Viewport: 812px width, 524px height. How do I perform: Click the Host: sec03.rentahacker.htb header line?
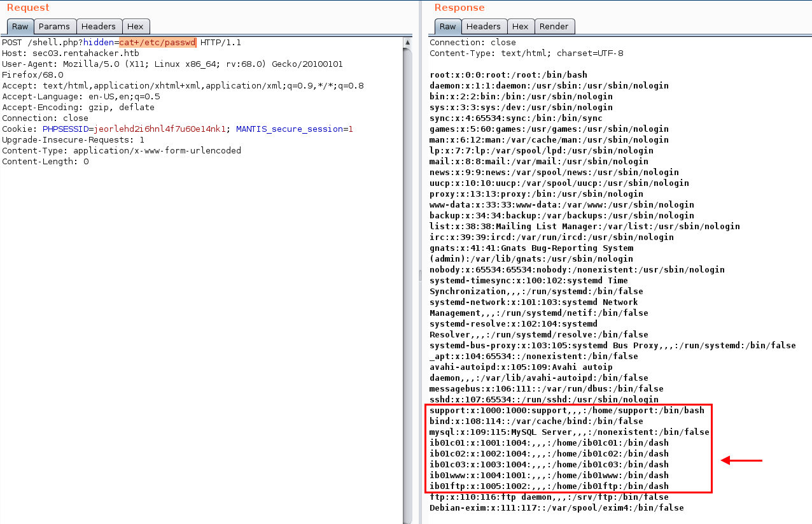[71, 53]
